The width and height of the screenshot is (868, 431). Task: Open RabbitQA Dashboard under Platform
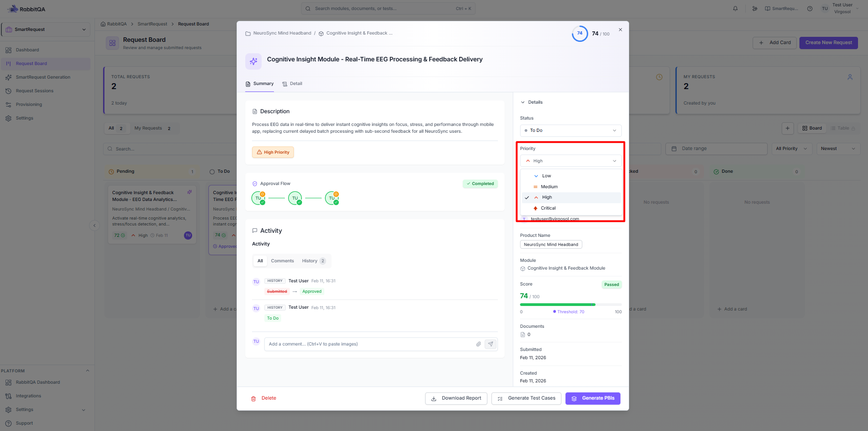tap(38, 382)
